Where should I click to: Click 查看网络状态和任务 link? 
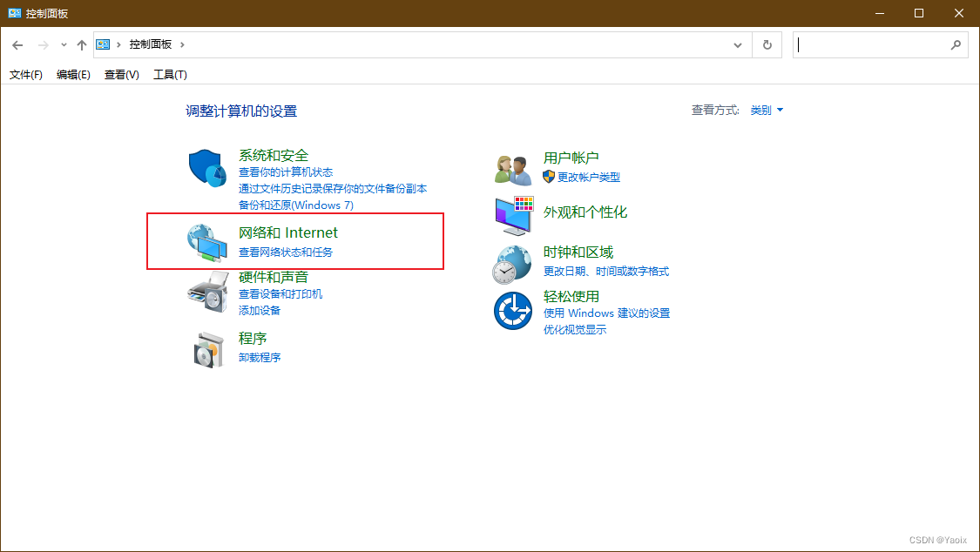286,252
